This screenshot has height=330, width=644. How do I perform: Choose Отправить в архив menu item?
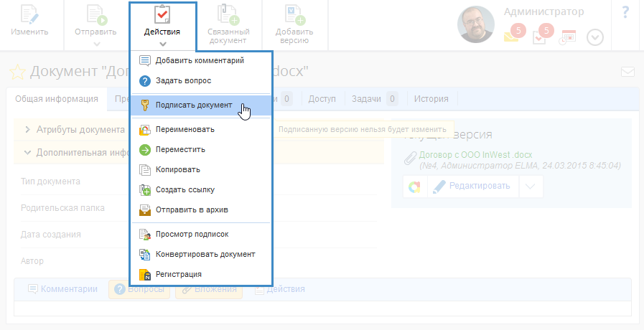point(192,210)
